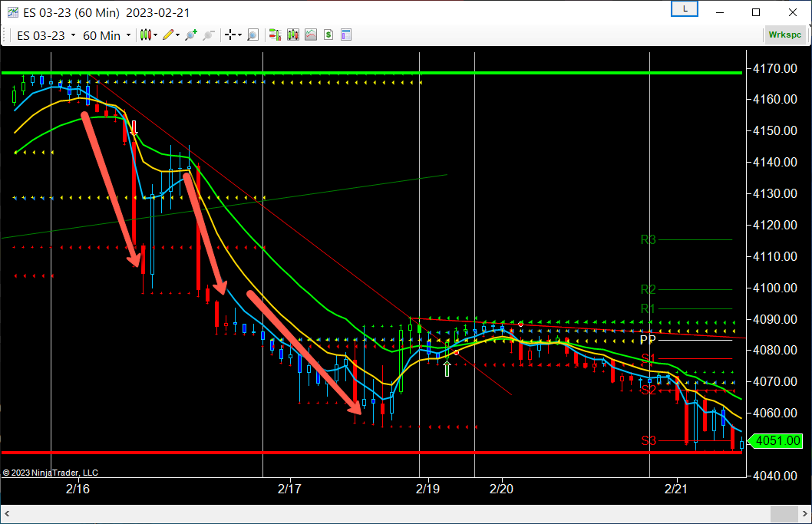Click the right scroll arrow
The height and width of the screenshot is (524, 812).
pos(804,514)
